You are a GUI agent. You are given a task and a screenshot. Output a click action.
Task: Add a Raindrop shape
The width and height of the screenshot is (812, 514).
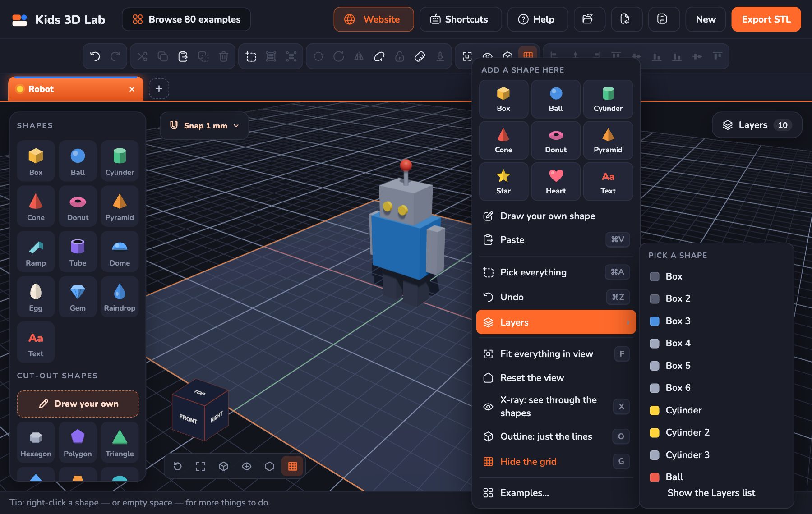pyautogui.click(x=120, y=297)
